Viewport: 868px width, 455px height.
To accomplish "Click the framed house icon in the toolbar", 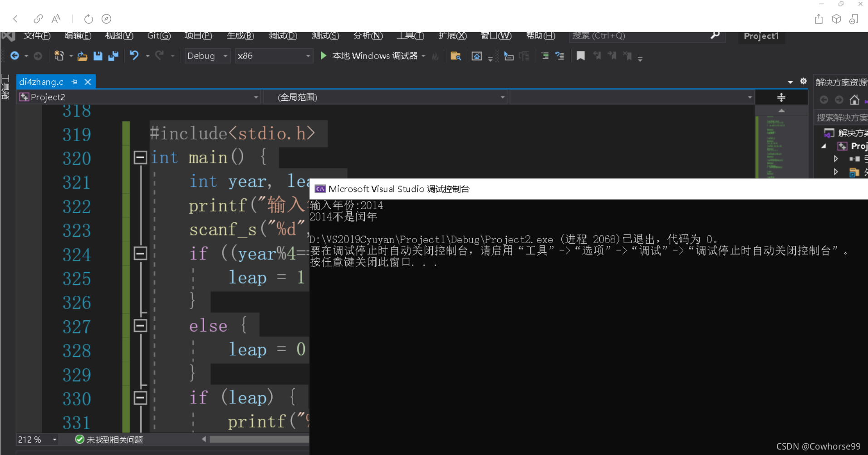I will [476, 56].
